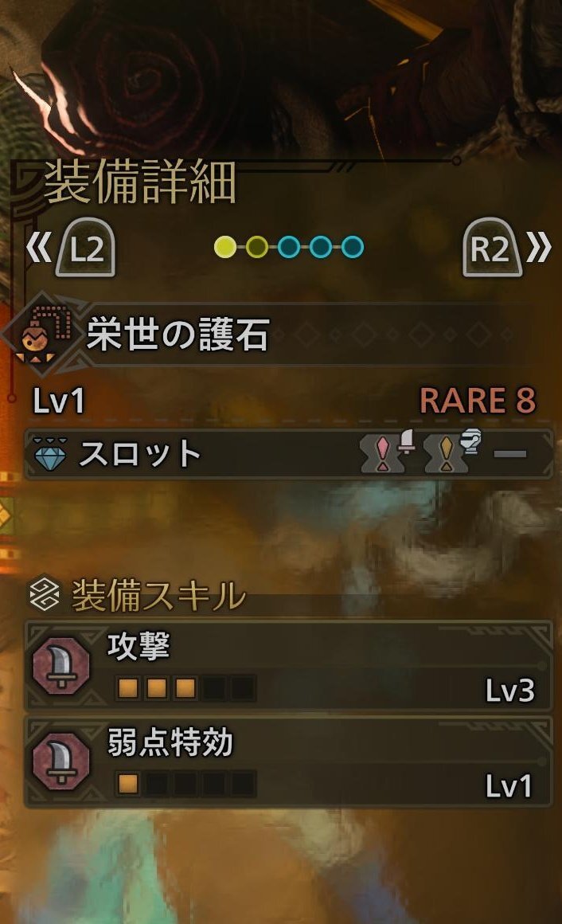The width and height of the screenshot is (562, 924).
Task: Select the second olive page dot
Action: (x=256, y=247)
